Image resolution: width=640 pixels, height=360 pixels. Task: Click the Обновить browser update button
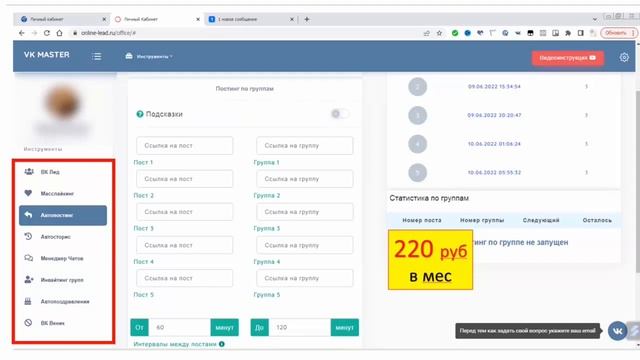(619, 33)
